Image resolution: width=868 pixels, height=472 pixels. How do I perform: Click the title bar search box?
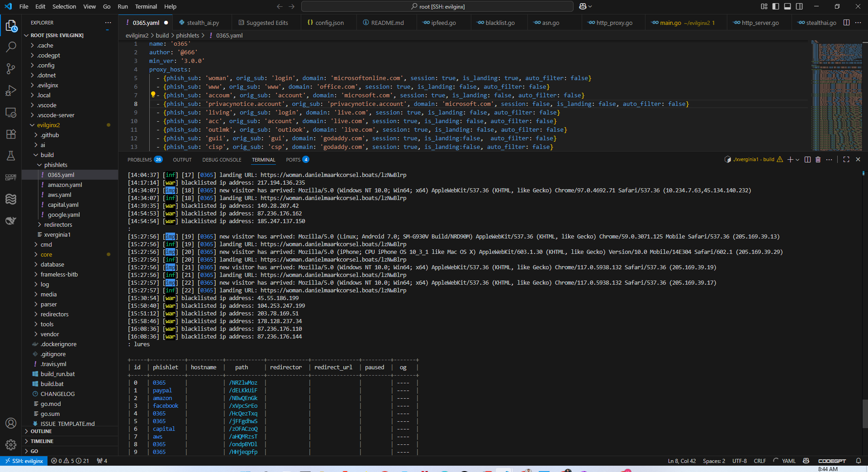(x=437, y=6)
